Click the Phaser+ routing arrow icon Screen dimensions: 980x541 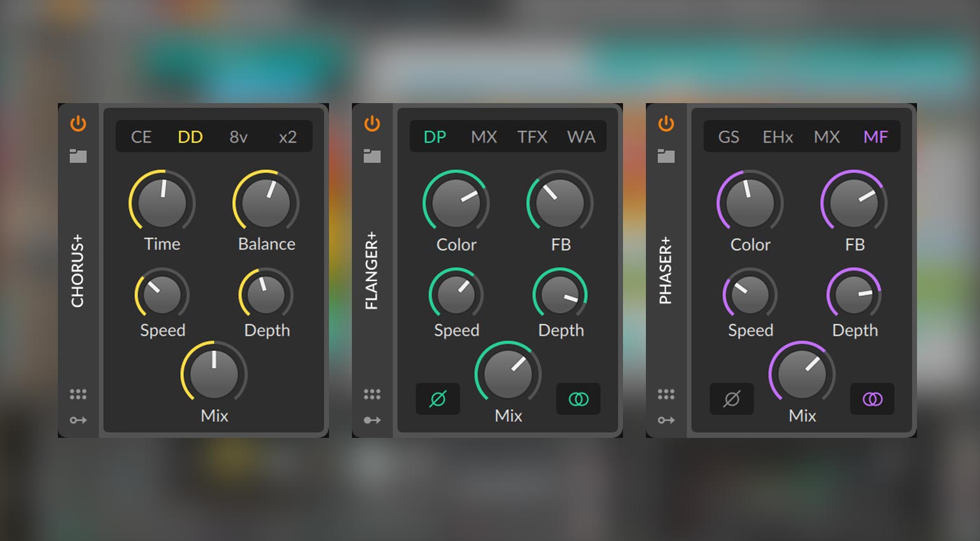tap(666, 420)
